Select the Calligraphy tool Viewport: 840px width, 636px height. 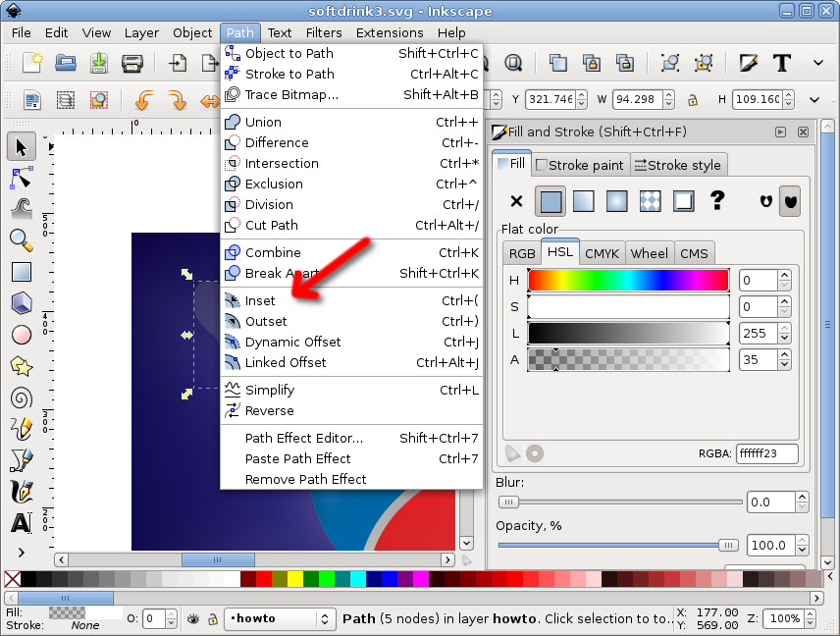tap(22, 492)
